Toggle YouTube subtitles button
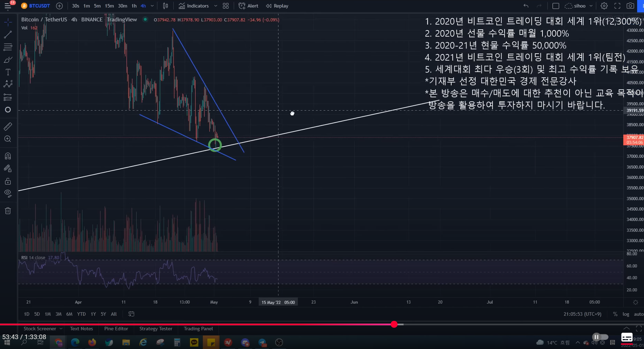This screenshot has height=349, width=644. (x=627, y=337)
